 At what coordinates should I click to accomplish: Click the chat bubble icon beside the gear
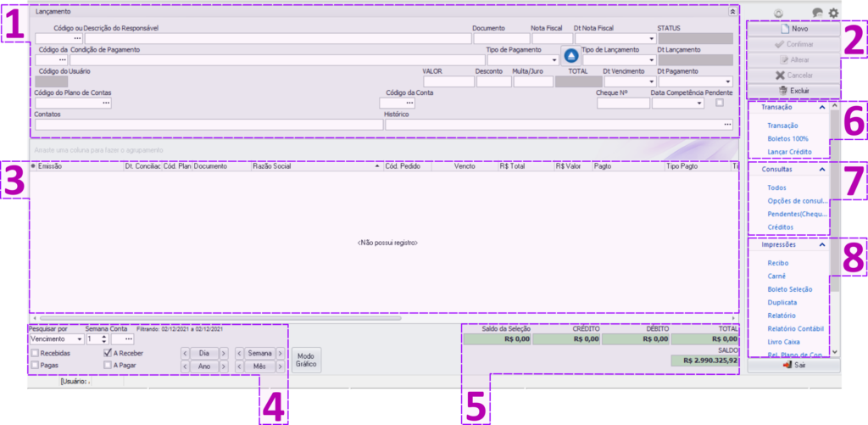point(817,13)
